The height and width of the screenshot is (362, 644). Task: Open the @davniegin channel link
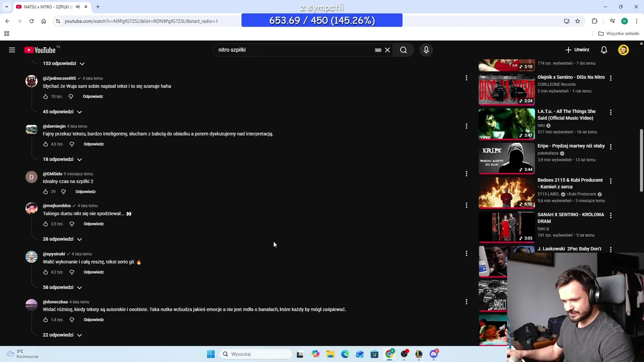coord(54,126)
